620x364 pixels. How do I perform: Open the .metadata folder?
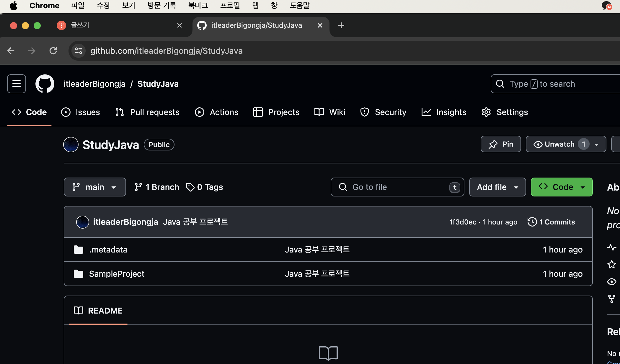click(108, 250)
